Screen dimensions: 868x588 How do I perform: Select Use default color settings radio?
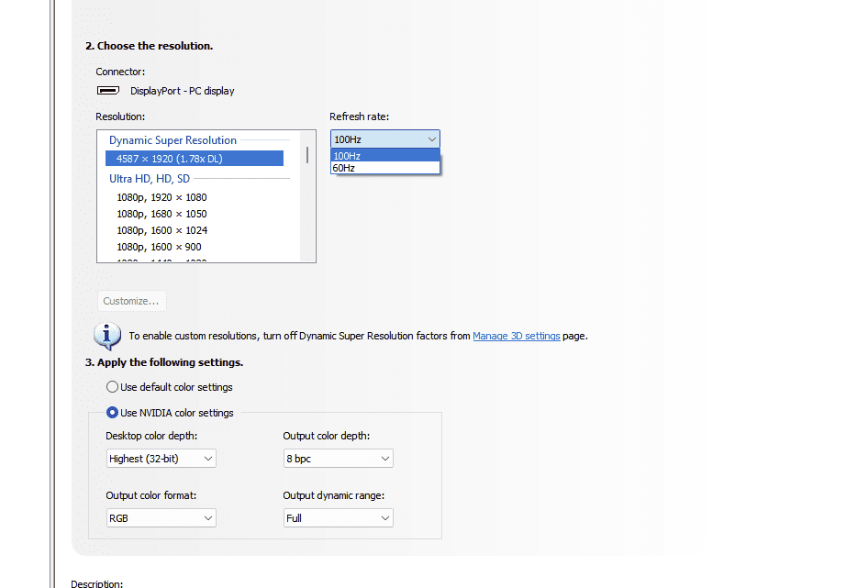[x=112, y=387]
